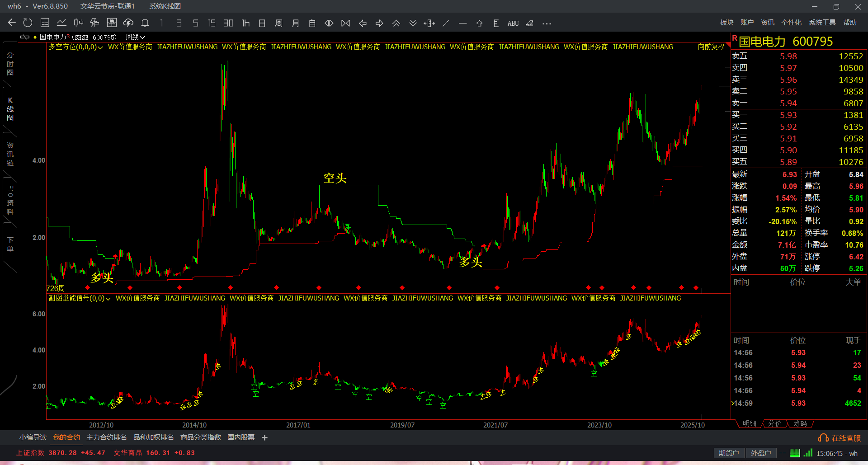Select the 5-minute period button

pos(195,23)
